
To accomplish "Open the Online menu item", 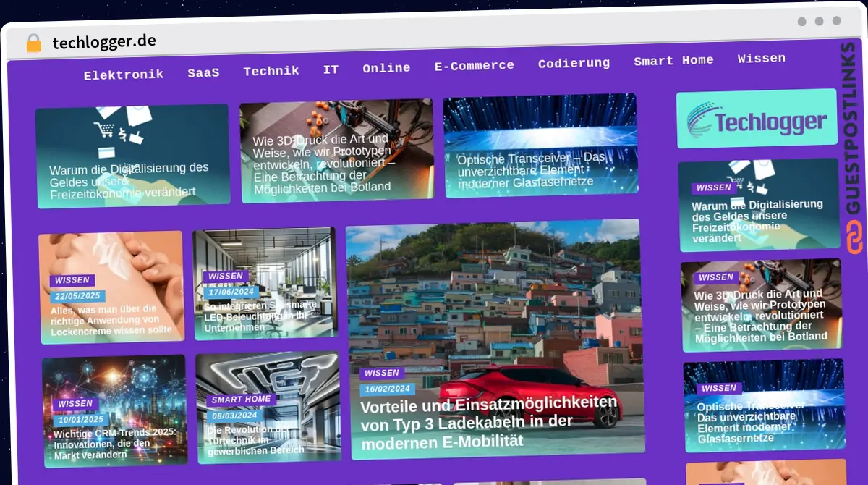I will (x=386, y=67).
